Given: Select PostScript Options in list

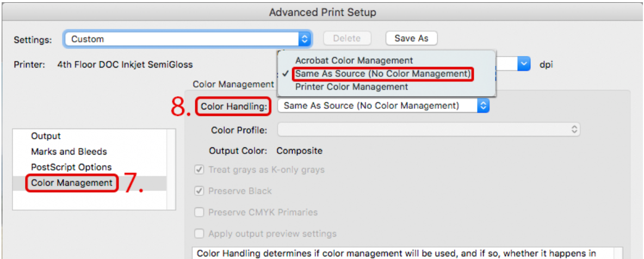Looking at the screenshot, I should (71, 168).
